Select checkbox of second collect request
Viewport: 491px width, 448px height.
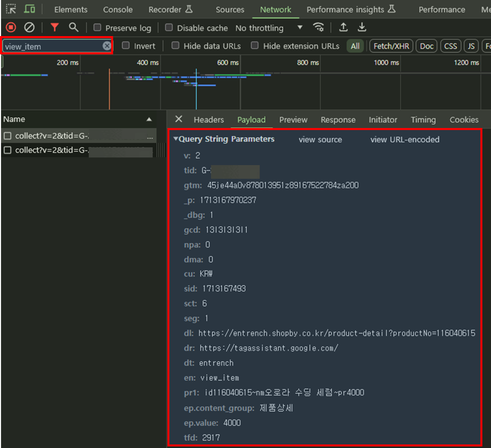tap(7, 150)
